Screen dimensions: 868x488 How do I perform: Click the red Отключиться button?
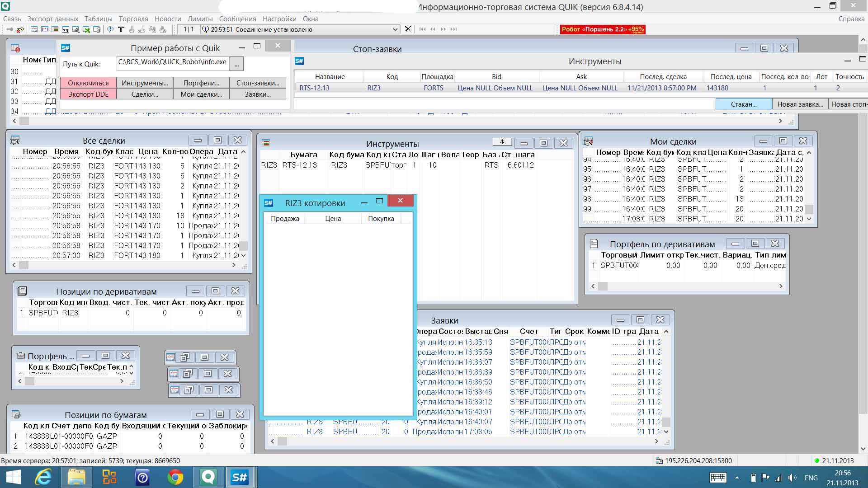pyautogui.click(x=88, y=83)
